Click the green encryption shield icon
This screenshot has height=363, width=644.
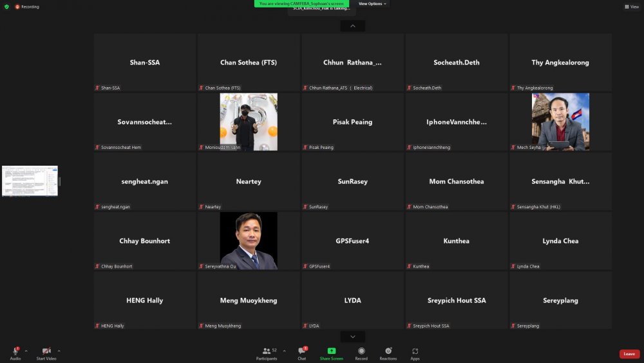(7, 6)
